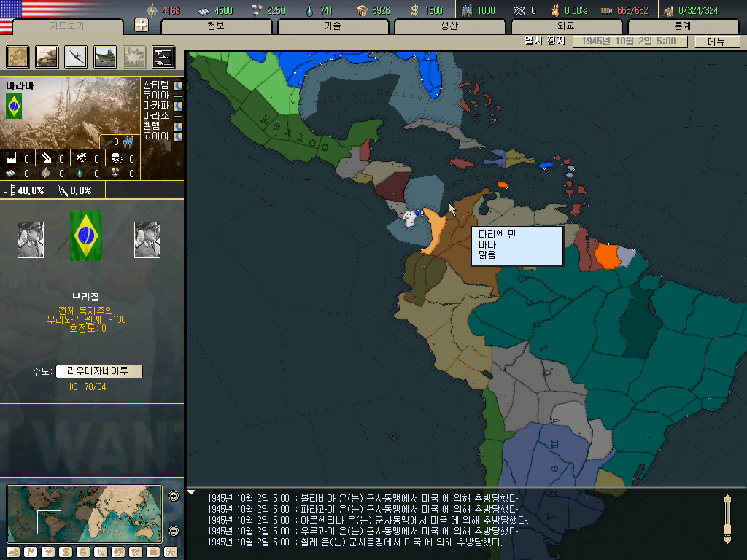Screen dimensions: 747x560
Task: Click the 파라과이 expelled log entry
Action: pyautogui.click(x=363, y=509)
